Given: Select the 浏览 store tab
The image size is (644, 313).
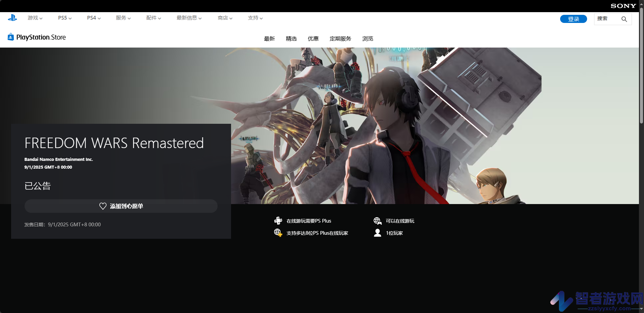Looking at the screenshot, I should pyautogui.click(x=368, y=39).
